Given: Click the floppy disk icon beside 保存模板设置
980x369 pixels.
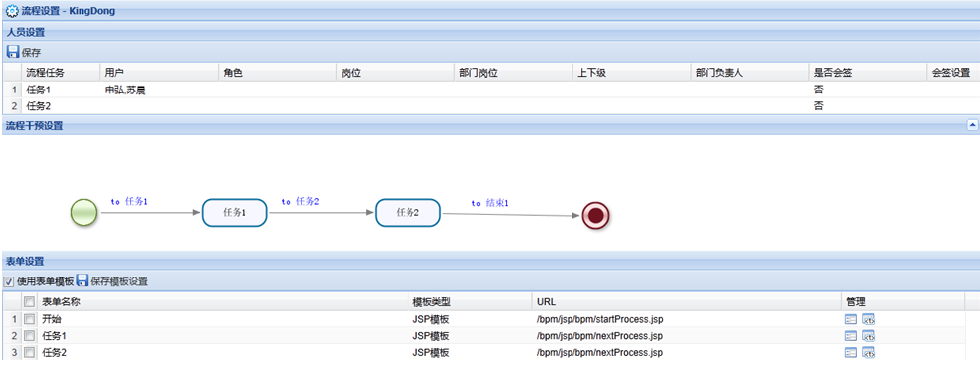Looking at the screenshot, I should (x=82, y=280).
